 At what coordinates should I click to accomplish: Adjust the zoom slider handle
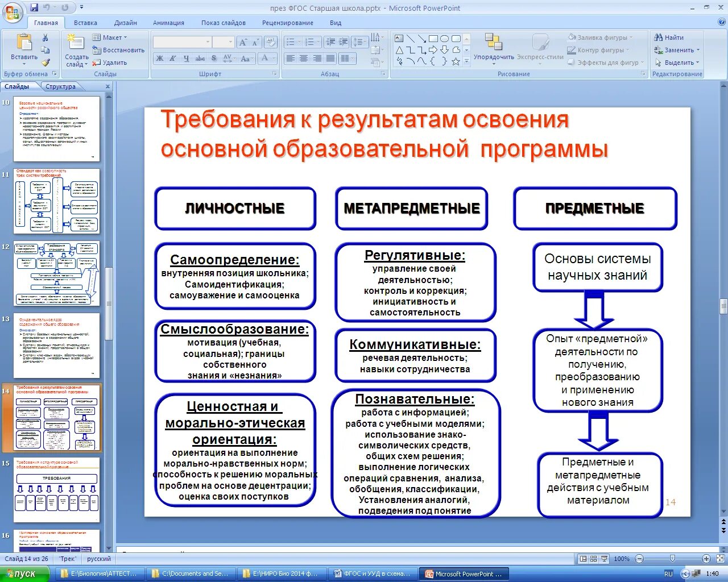tap(672, 559)
